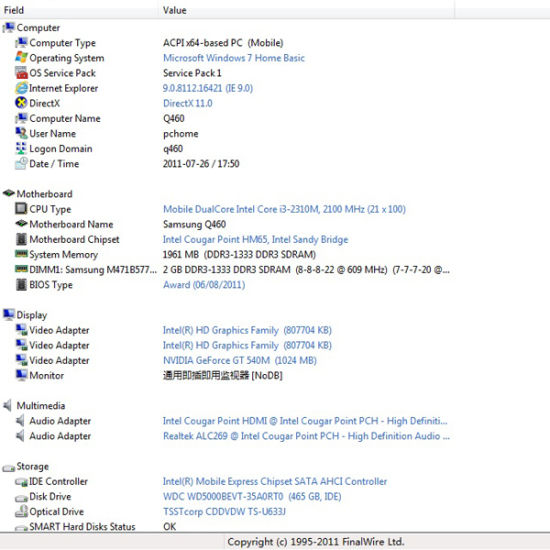Click the OS Service Pack icon
The image size is (550, 550).
click(x=21, y=73)
